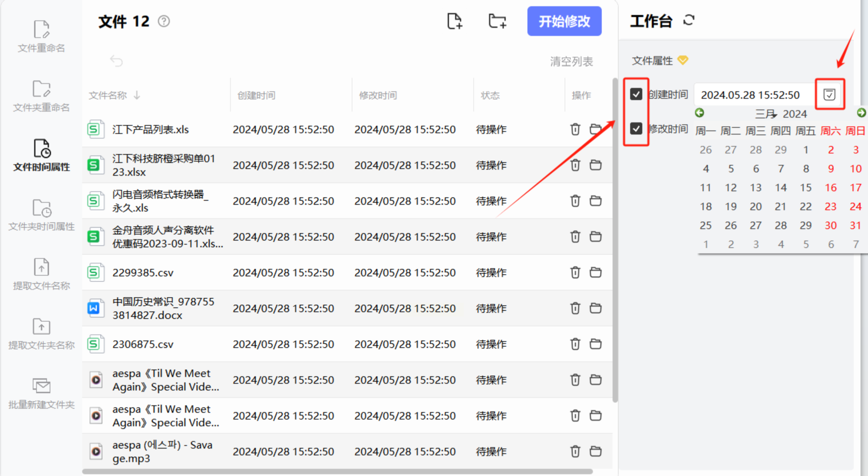The image size is (868, 476).
Task: Sort by 文件名称 column arrow
Action: point(137,95)
